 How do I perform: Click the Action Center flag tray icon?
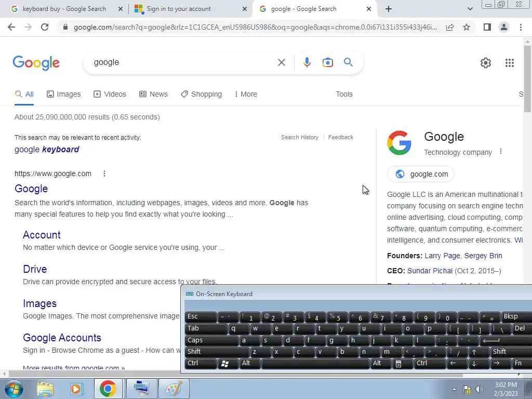pyautogui.click(x=467, y=389)
